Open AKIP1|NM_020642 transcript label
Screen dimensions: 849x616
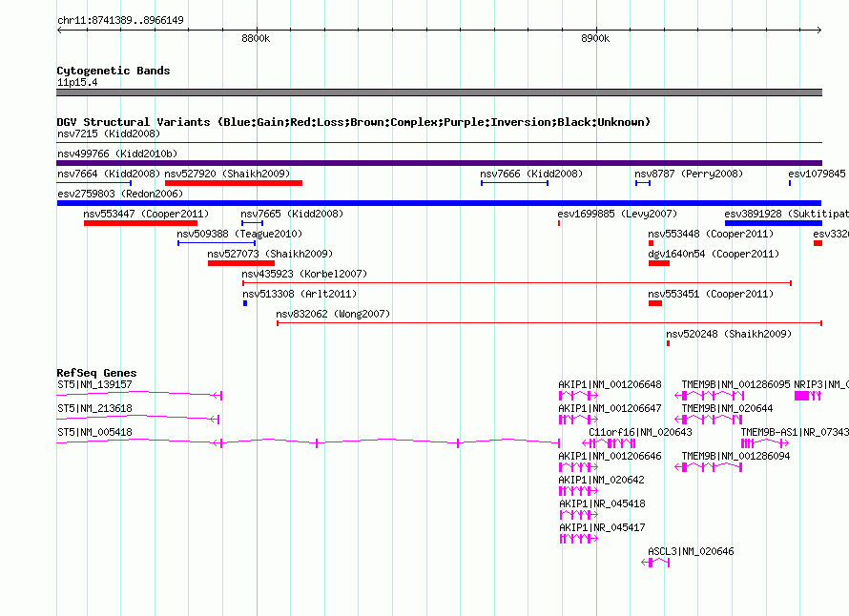(x=602, y=480)
